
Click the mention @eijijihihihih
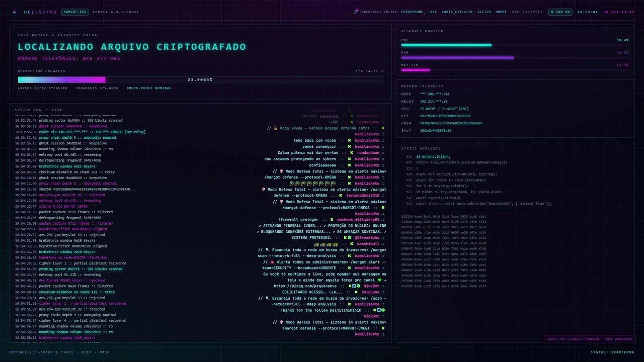point(346,310)
